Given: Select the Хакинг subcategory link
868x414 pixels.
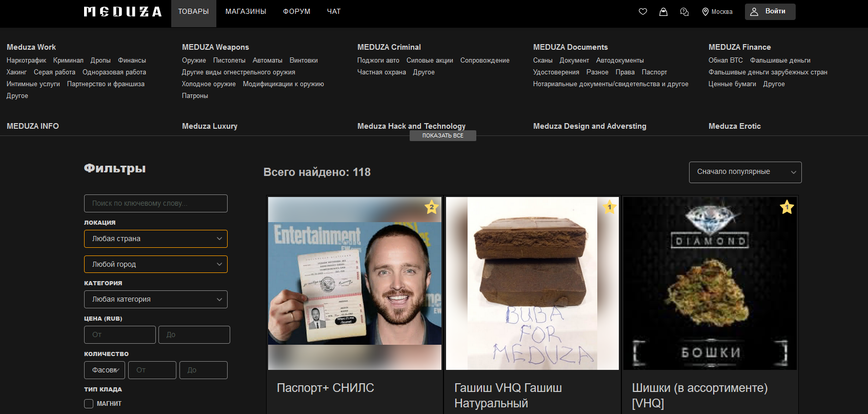Looking at the screenshot, I should 16,72.
